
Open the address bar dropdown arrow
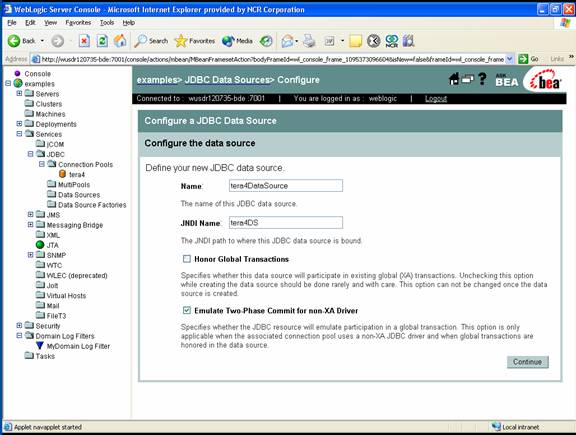pos(510,59)
